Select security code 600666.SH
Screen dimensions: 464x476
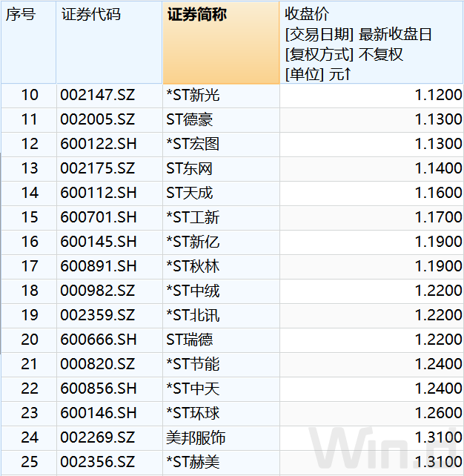pyautogui.click(x=109, y=340)
